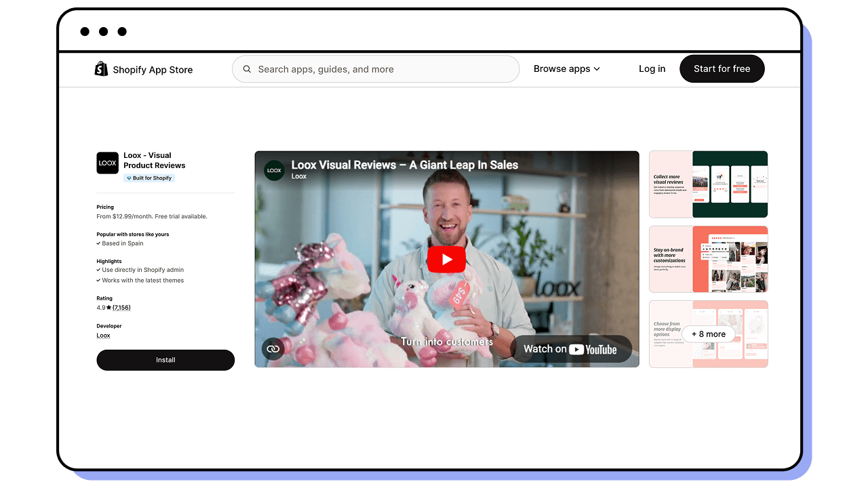
Task: Click the search apps input field
Action: point(376,68)
